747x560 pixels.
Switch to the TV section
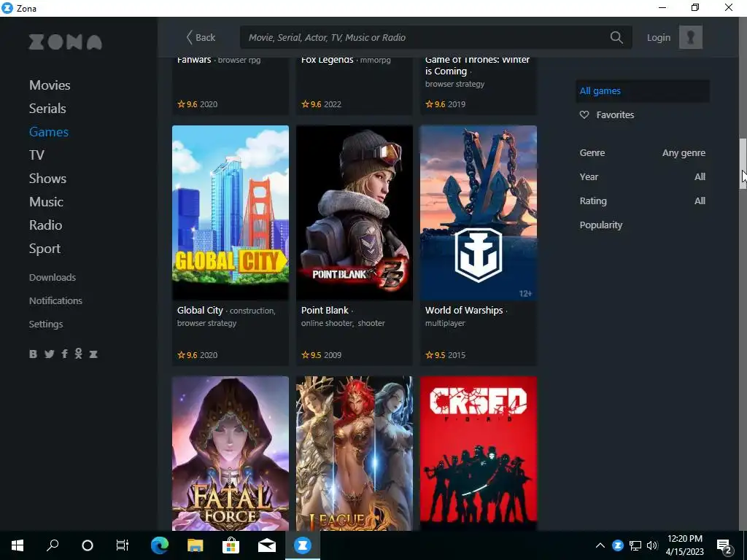point(36,155)
